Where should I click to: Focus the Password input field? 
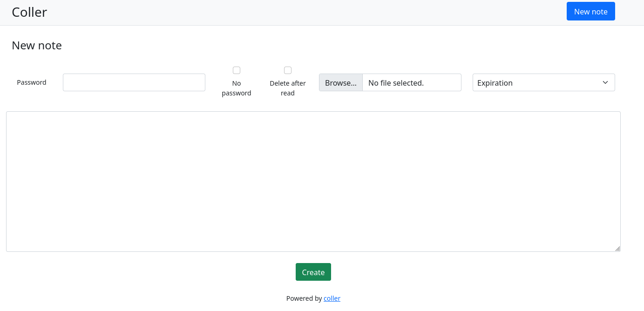(134, 82)
